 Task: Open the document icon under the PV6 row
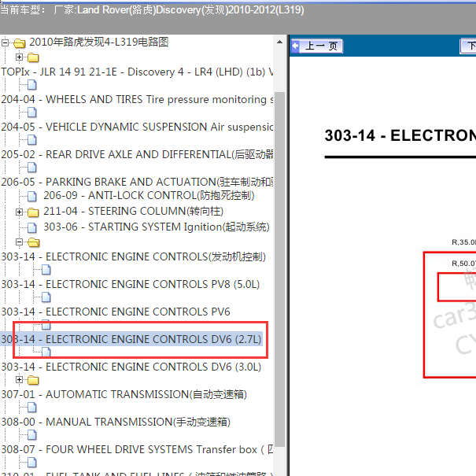click(x=46, y=324)
